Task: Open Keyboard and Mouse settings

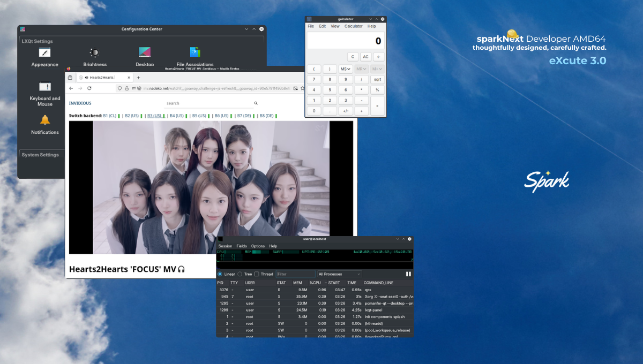Action: click(x=45, y=94)
